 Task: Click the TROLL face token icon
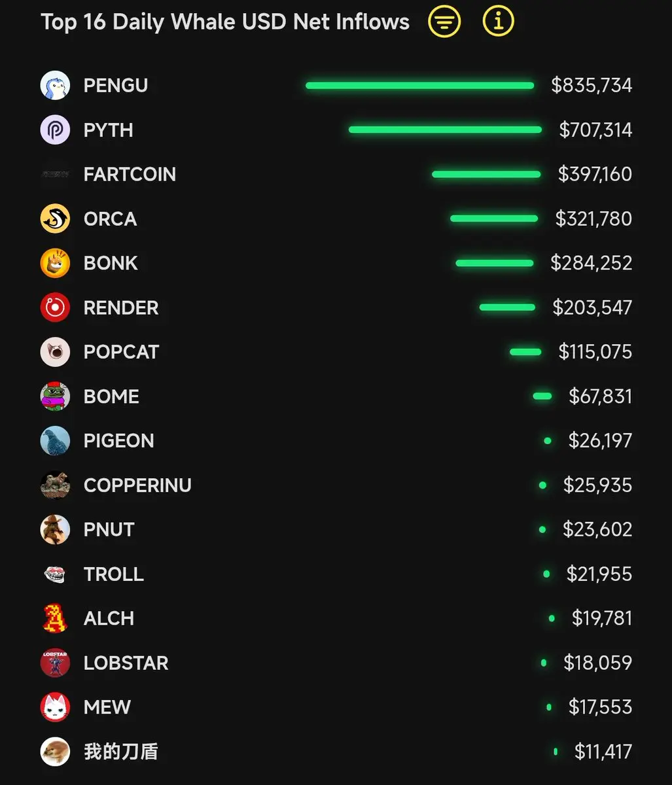[55, 574]
